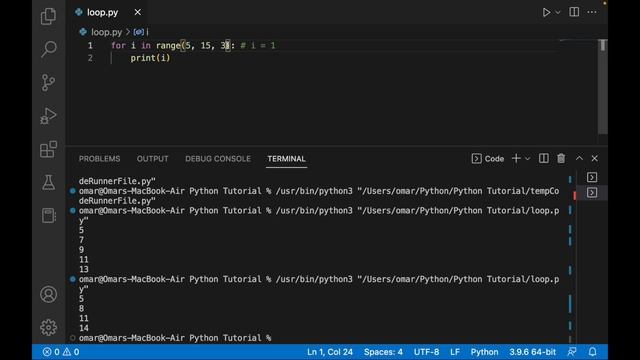Switch to the DEBUG CONSOLE tab
The width and height of the screenshot is (640, 360).
click(218, 159)
